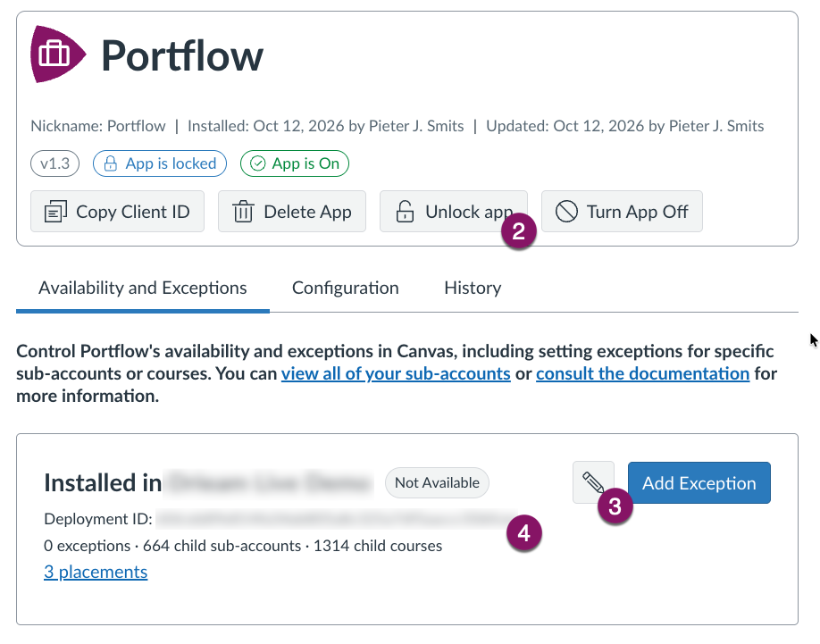Image resolution: width=820 pixels, height=644 pixels.
Task: Click the Not Available status pill
Action: (x=437, y=482)
